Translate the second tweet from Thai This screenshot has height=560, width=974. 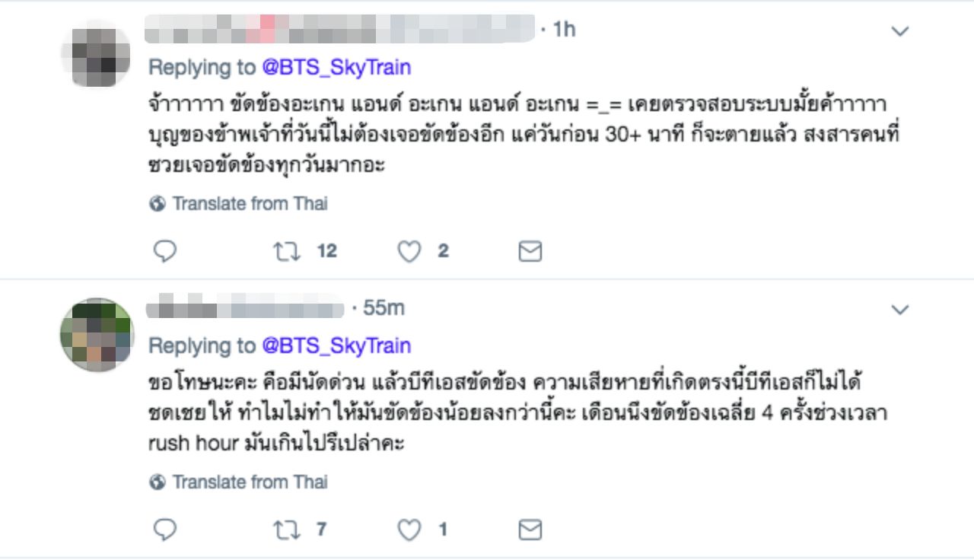coord(250,482)
